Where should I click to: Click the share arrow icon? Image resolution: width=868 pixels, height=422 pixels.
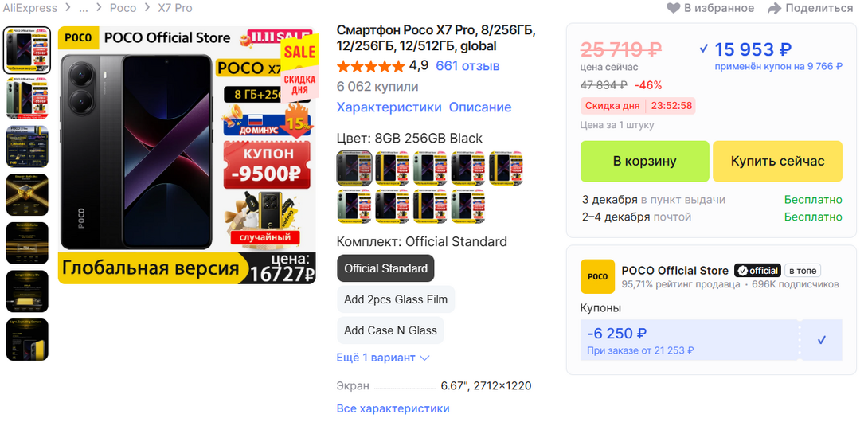(x=775, y=8)
